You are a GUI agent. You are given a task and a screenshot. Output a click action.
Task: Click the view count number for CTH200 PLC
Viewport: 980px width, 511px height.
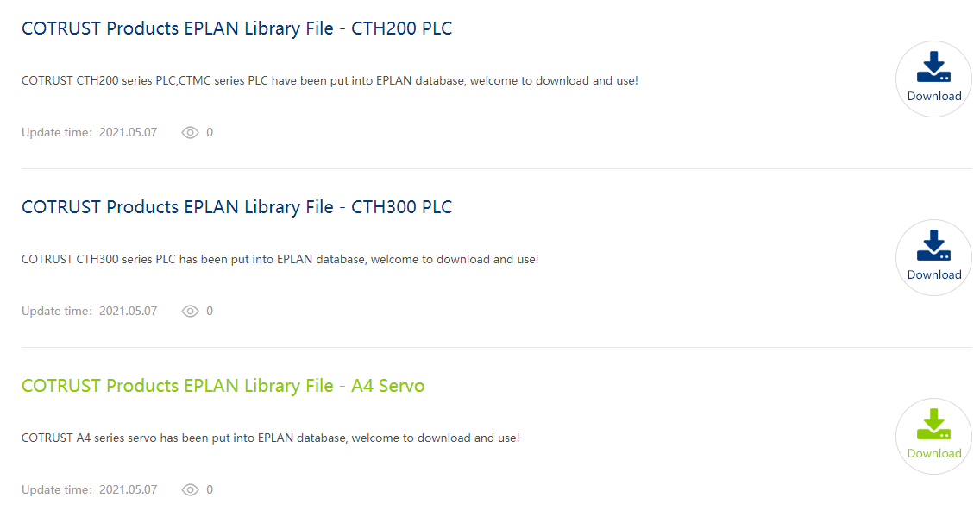click(210, 133)
